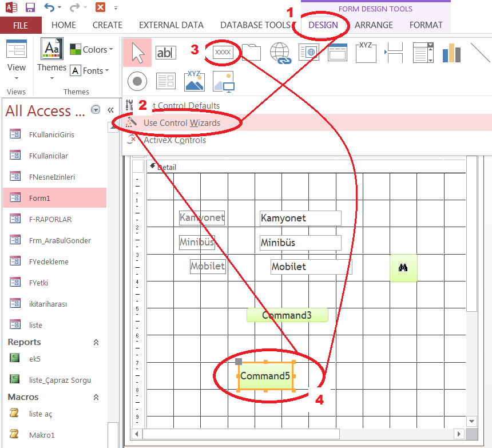This screenshot has width=492, height=448.
Task: Open the FILE menu tab
Action: pyautogui.click(x=21, y=25)
